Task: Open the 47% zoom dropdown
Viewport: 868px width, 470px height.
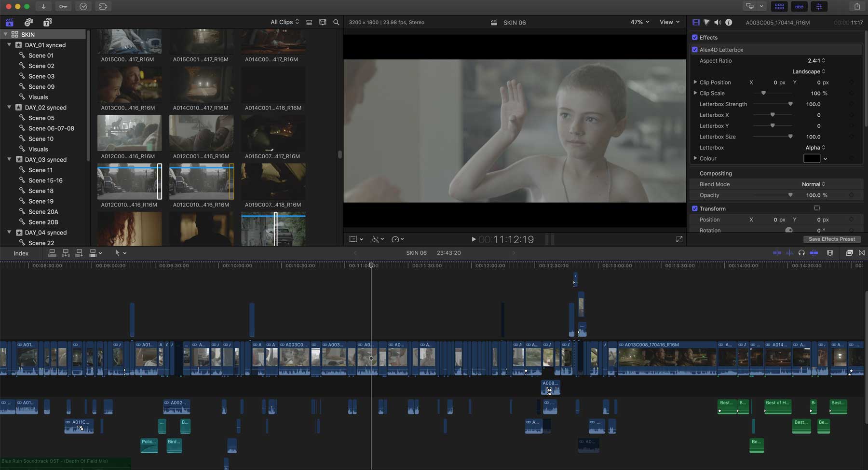Action: [640, 22]
